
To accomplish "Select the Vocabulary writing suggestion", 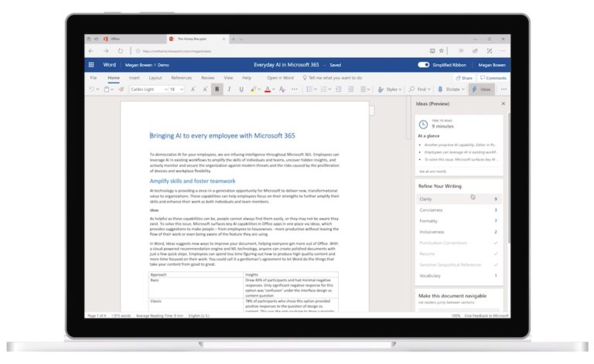I will tap(459, 276).
